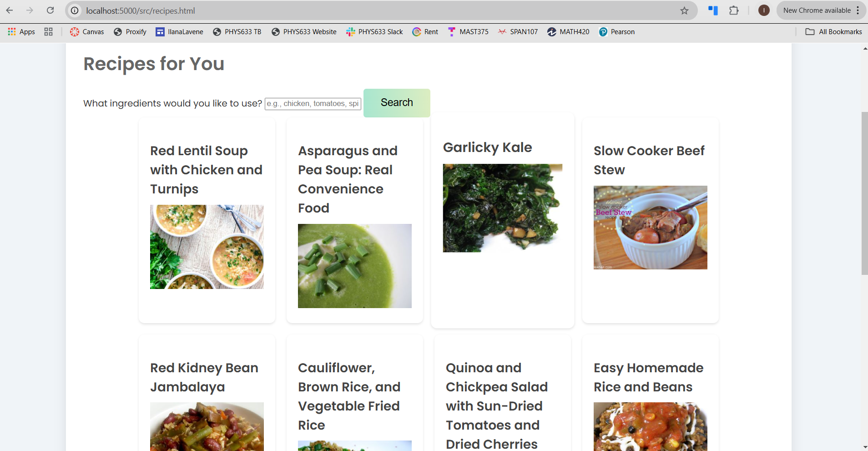Open the blue side panel icon

pyautogui.click(x=713, y=10)
